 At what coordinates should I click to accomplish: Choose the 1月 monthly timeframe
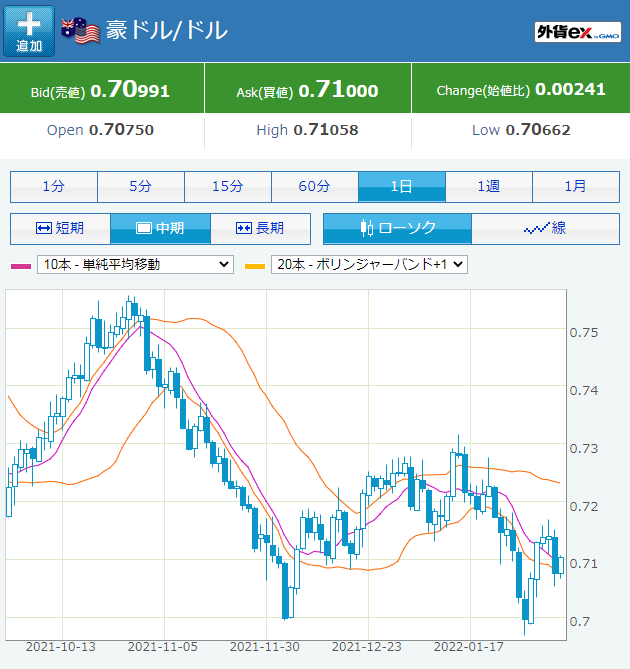click(576, 186)
